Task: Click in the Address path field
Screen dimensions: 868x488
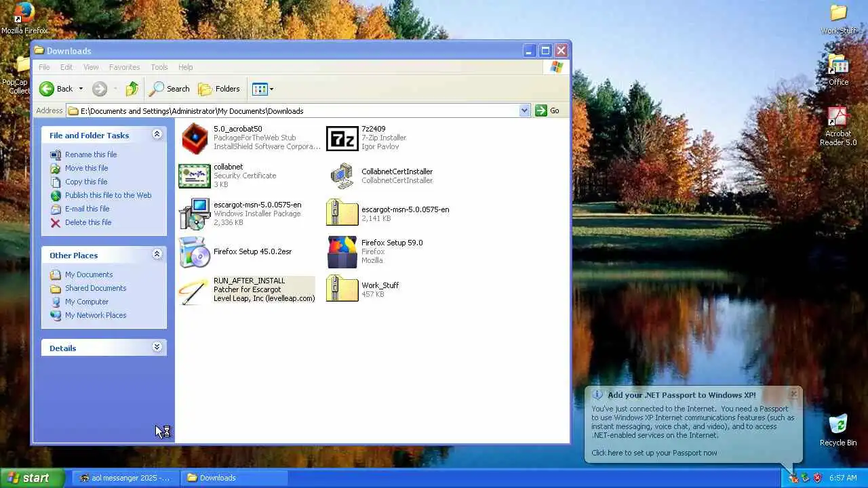Action: tap(293, 110)
